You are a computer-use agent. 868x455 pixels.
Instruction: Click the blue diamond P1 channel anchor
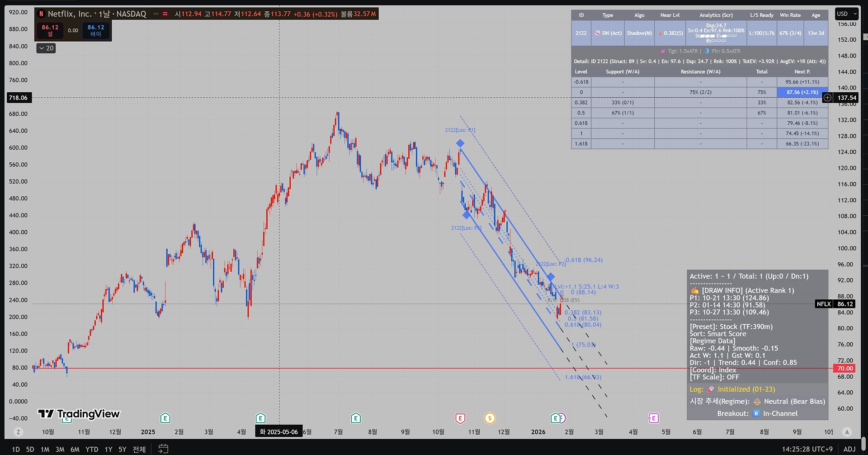pyautogui.click(x=460, y=143)
